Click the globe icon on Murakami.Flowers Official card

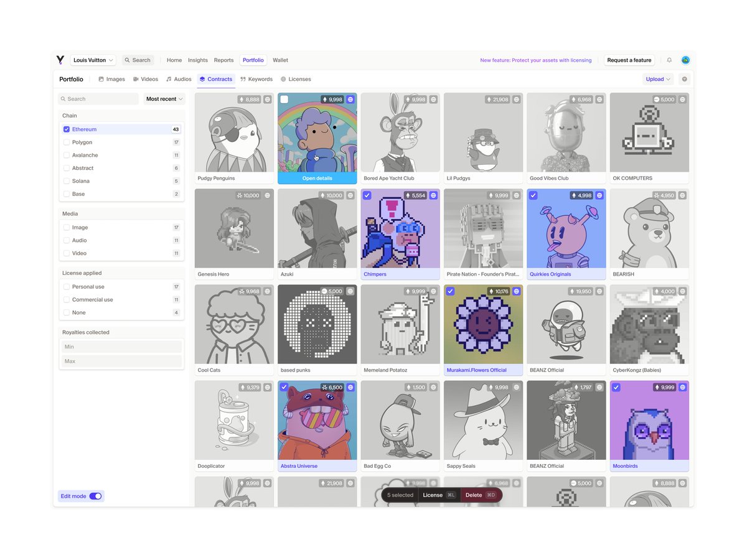[516, 291]
